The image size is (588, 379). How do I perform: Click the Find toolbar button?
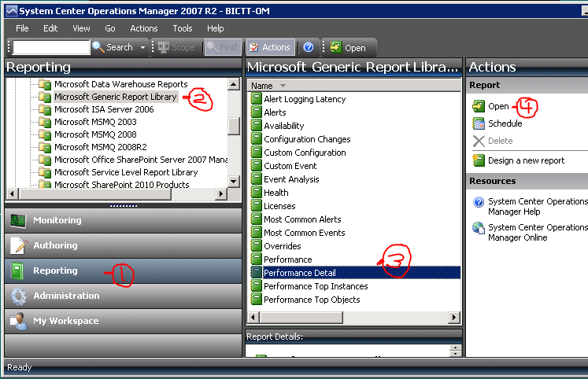223,47
